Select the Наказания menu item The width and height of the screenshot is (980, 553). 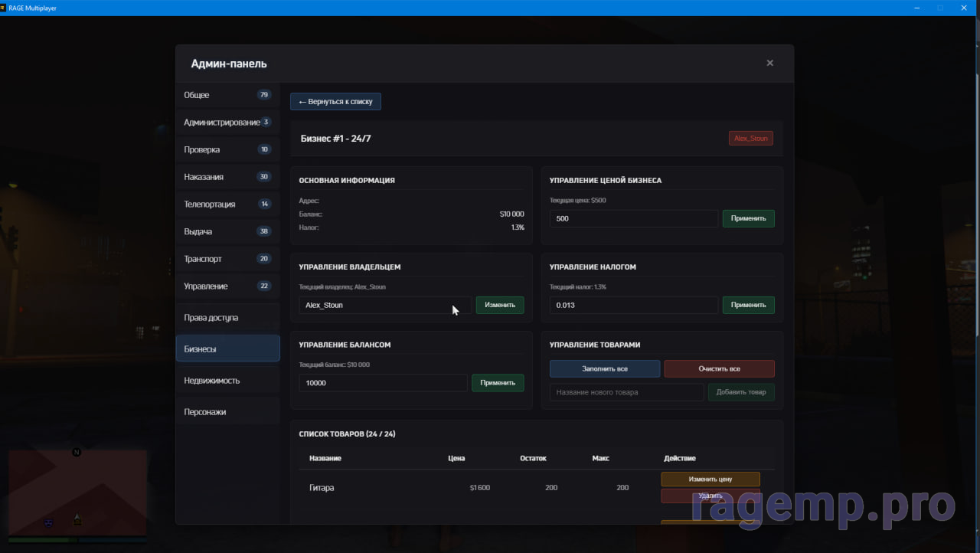(x=227, y=177)
